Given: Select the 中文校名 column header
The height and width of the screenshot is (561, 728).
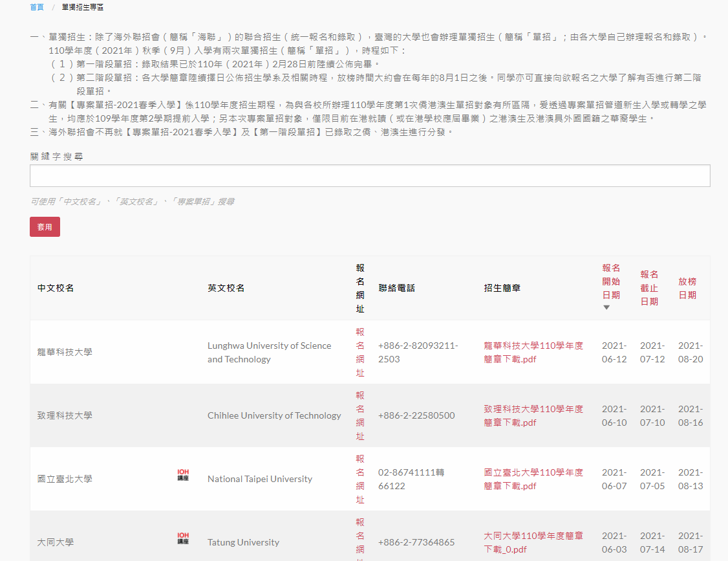Looking at the screenshot, I should 56,288.
